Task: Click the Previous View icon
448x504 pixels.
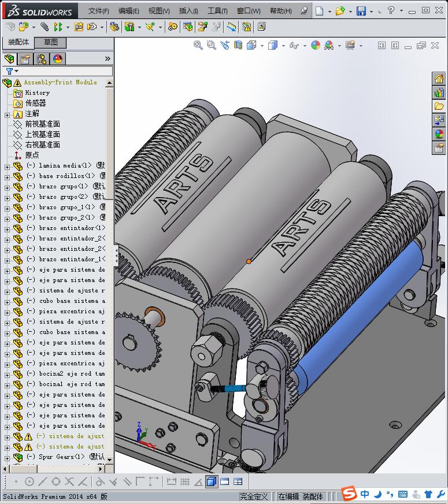Action: coord(225,45)
